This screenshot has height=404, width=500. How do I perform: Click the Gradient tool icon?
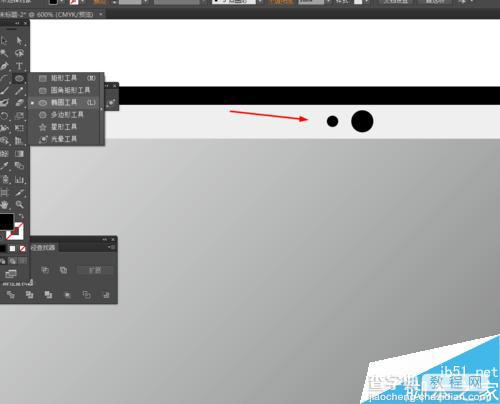point(19,154)
